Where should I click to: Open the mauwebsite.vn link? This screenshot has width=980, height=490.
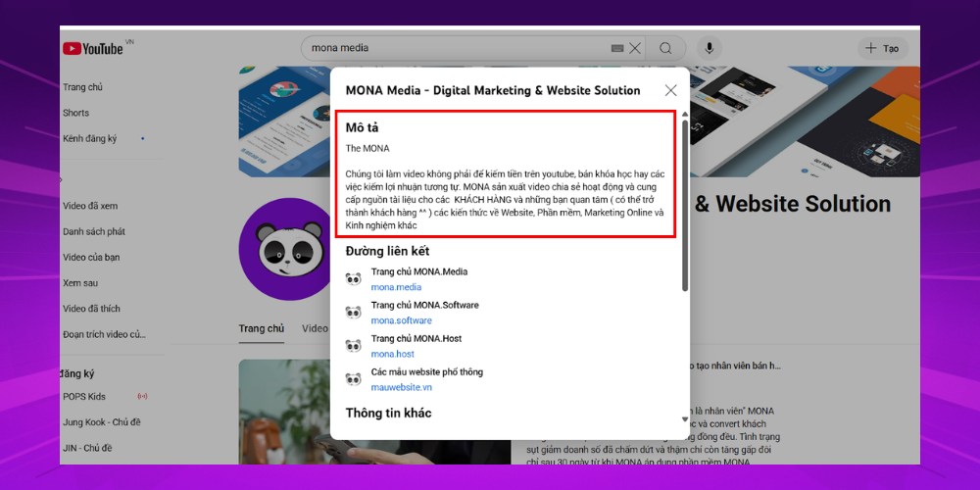click(x=401, y=387)
